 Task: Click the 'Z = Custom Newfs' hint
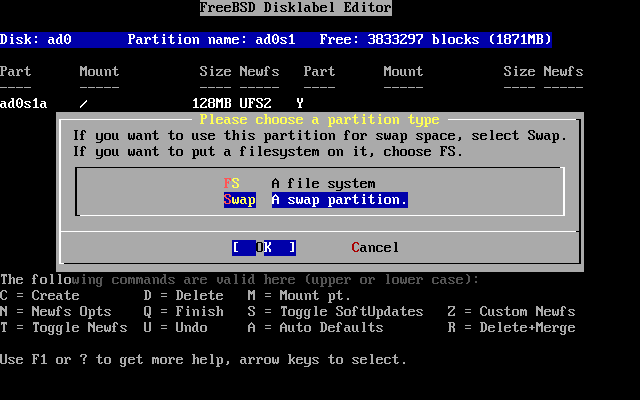coord(511,312)
